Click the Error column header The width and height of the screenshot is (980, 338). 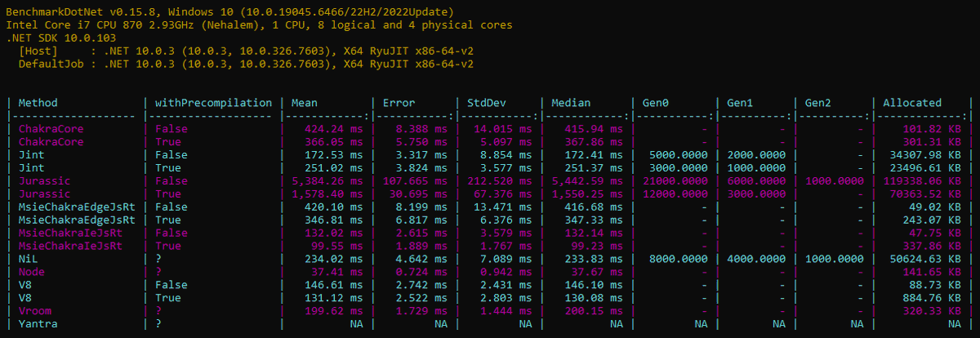[398, 103]
